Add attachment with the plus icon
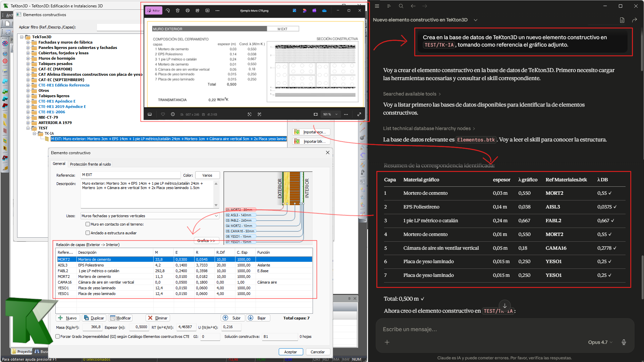 pos(387,342)
